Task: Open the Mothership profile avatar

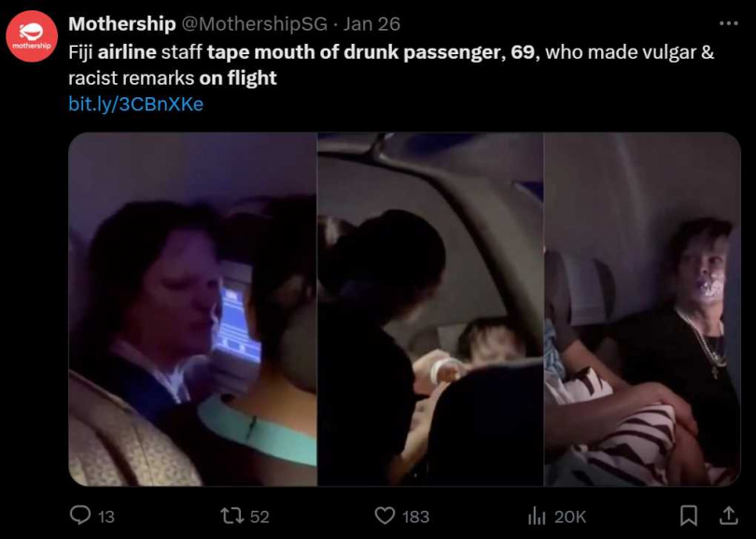Action: 32,36
